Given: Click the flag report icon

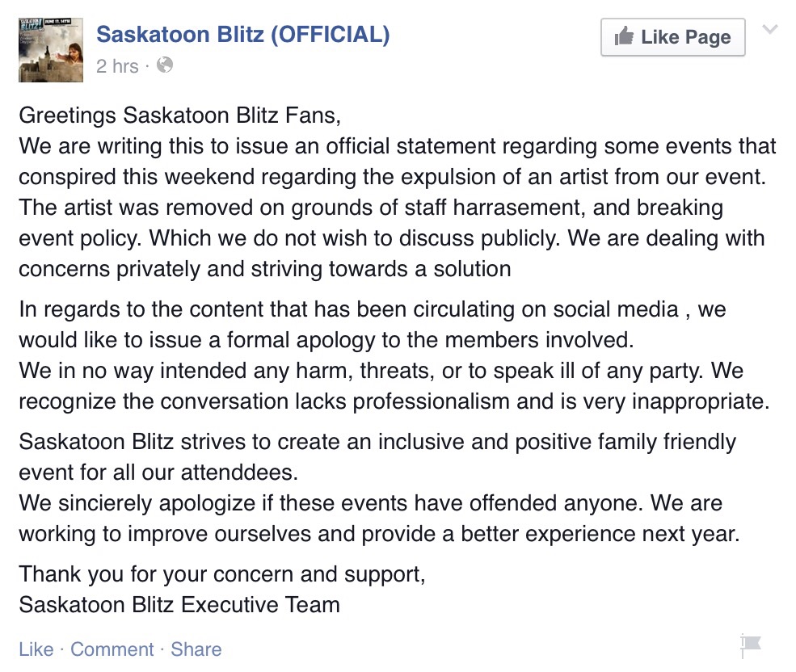Looking at the screenshot, I should [750, 645].
